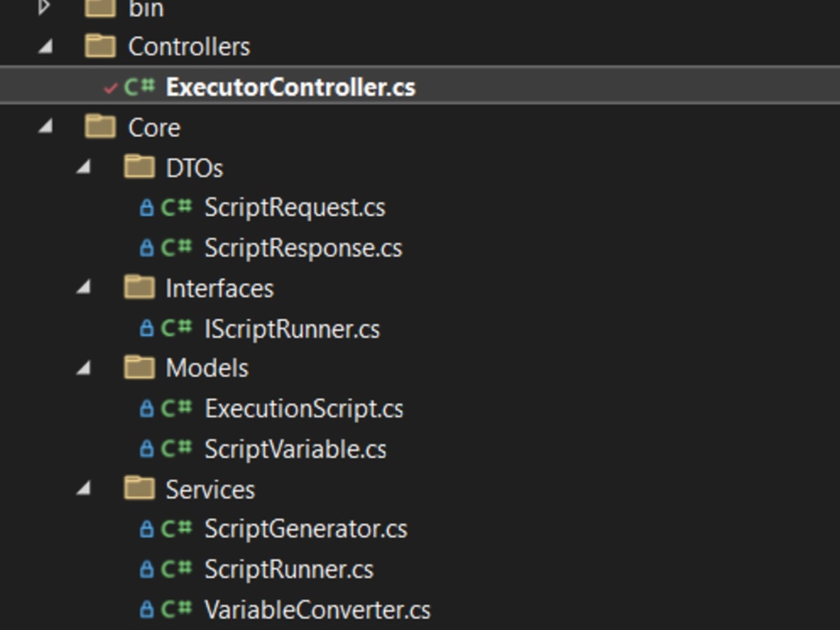Select the Controllers folder label
The image size is (840, 630).
coord(189,46)
